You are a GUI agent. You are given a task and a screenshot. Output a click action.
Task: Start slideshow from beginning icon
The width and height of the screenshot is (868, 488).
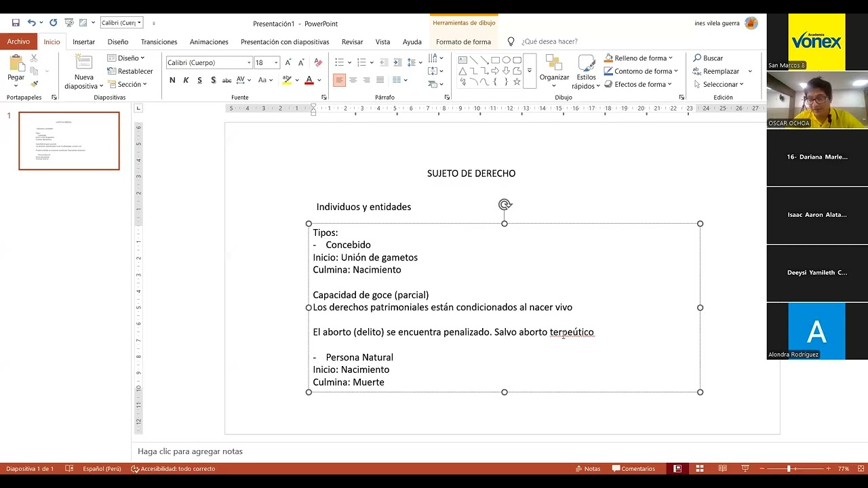pos(68,23)
